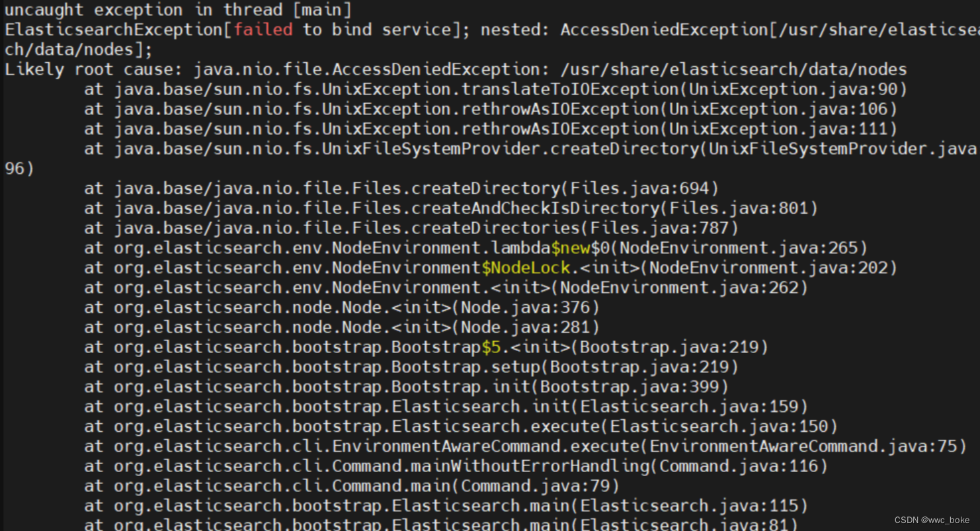Click the yellow '$NodeLock' text
This screenshot has height=531, width=980.
[x=526, y=268]
